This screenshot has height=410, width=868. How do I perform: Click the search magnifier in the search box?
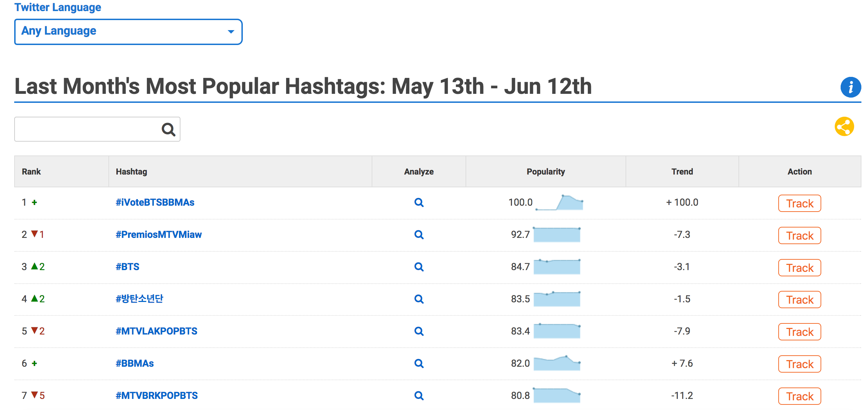pyautogui.click(x=168, y=130)
